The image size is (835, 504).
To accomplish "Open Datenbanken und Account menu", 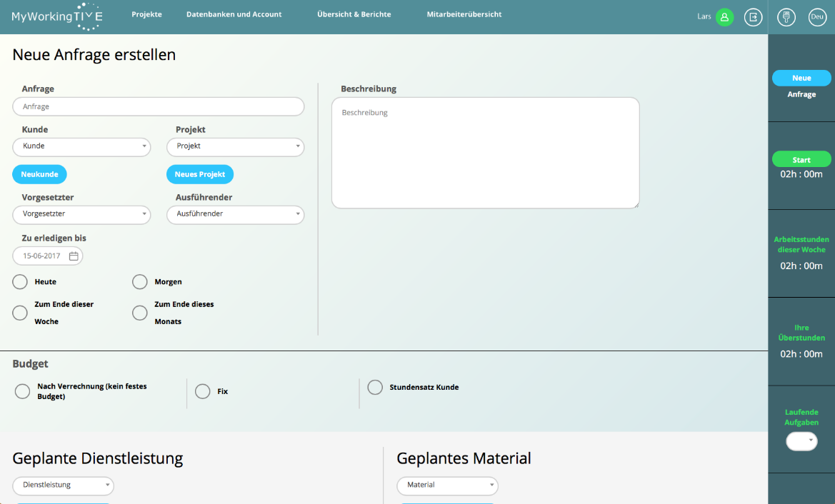I will (234, 14).
